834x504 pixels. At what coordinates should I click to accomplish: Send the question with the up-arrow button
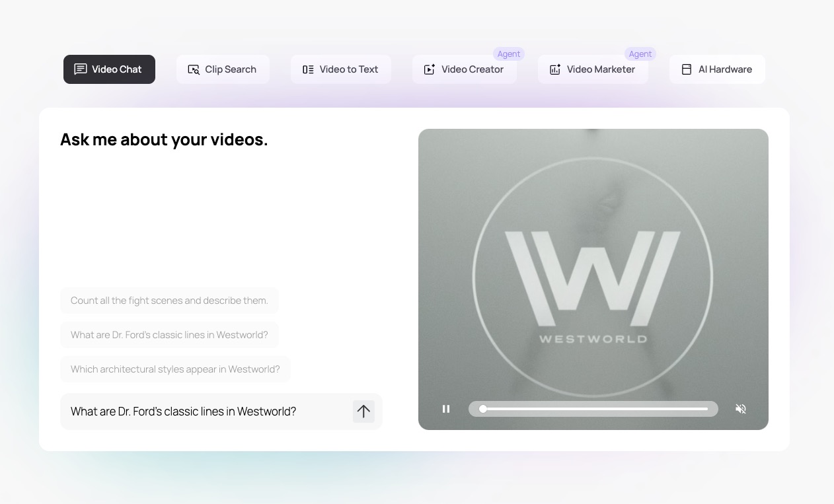(x=363, y=412)
